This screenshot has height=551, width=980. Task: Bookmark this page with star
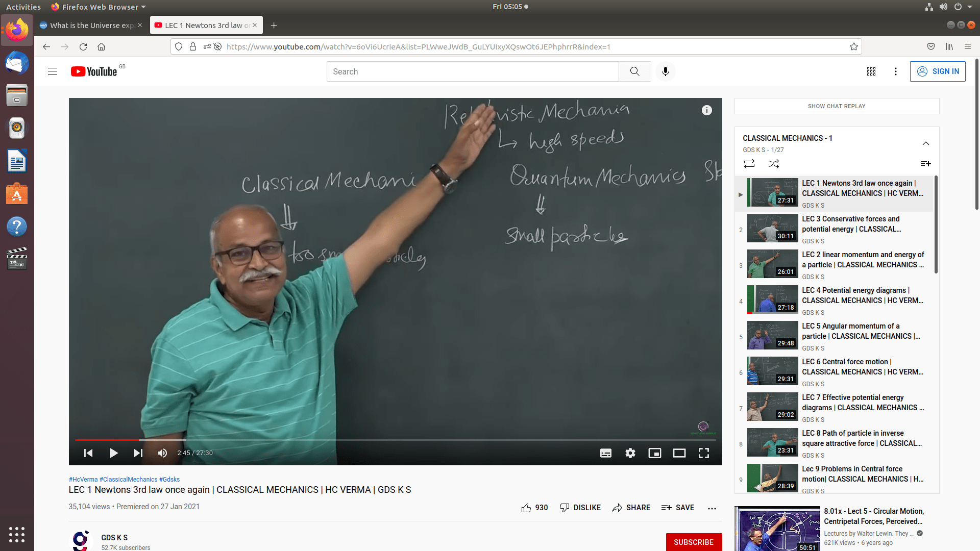(854, 47)
